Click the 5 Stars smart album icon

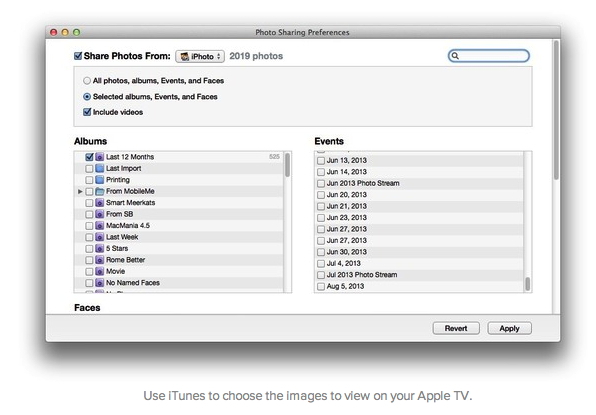[99, 248]
